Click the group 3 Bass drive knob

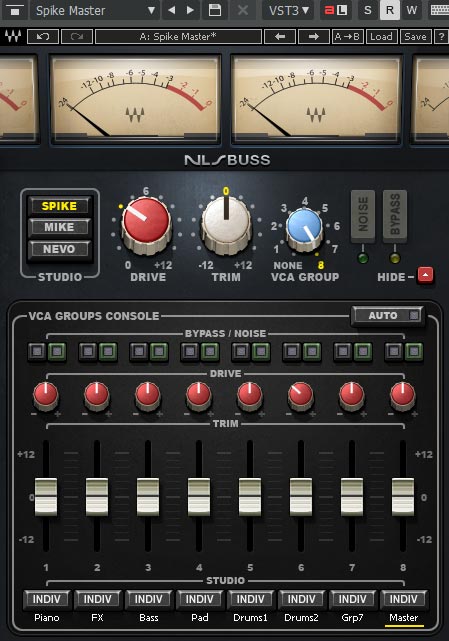point(148,395)
